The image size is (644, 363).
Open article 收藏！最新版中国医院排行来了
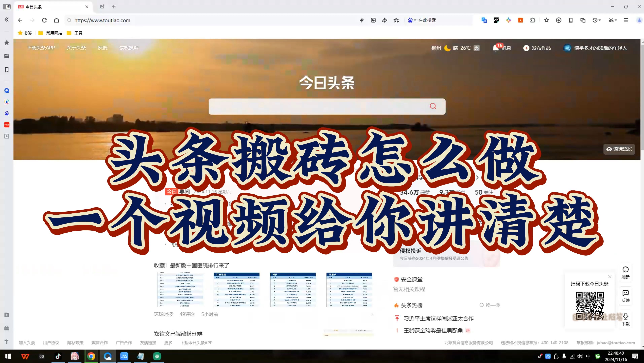click(192, 265)
